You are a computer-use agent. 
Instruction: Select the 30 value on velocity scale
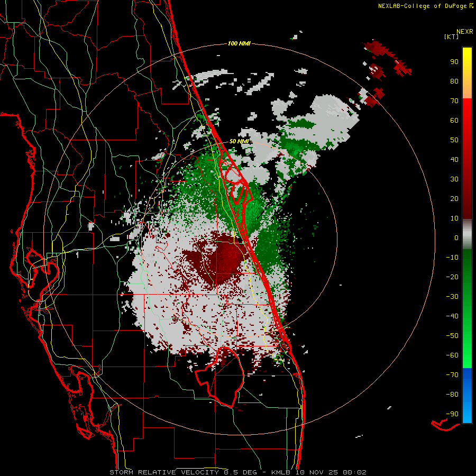tap(454, 179)
